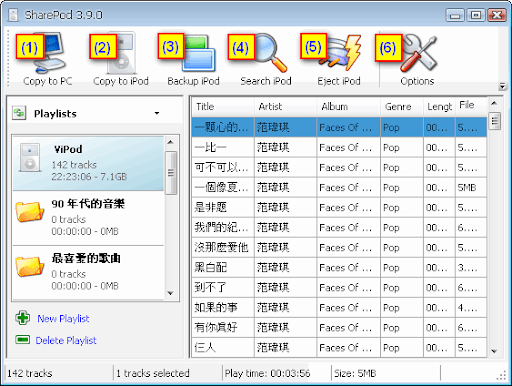Click the 90 年代的音樂 folder icon
Viewport: 512px width, 386px height.
pos(29,211)
